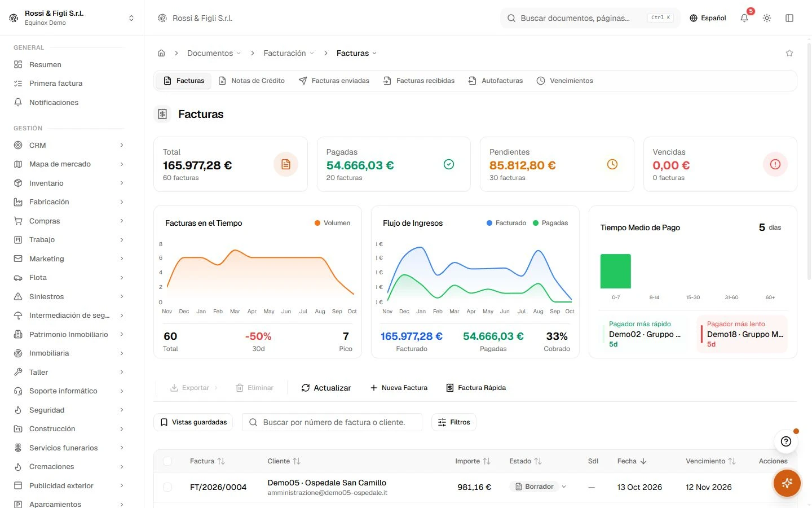Open the notifications bell
The height and width of the screenshot is (508, 812).
(744, 18)
